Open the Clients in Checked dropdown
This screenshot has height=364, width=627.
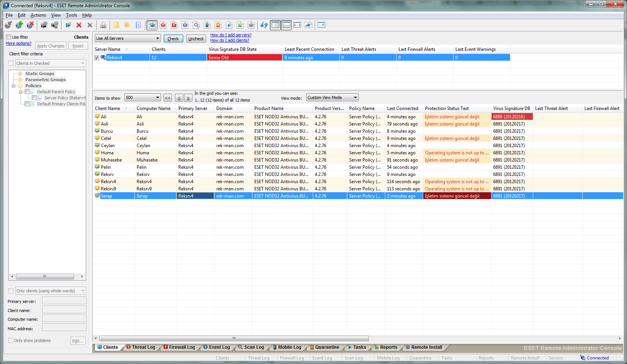50,63
